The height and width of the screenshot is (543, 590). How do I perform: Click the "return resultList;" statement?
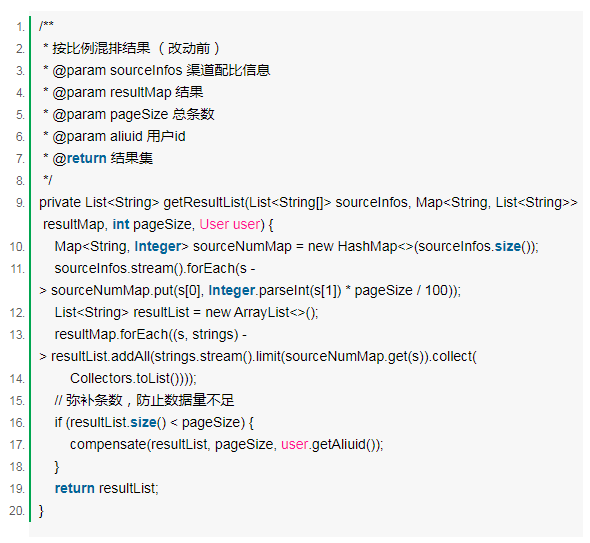(x=107, y=488)
